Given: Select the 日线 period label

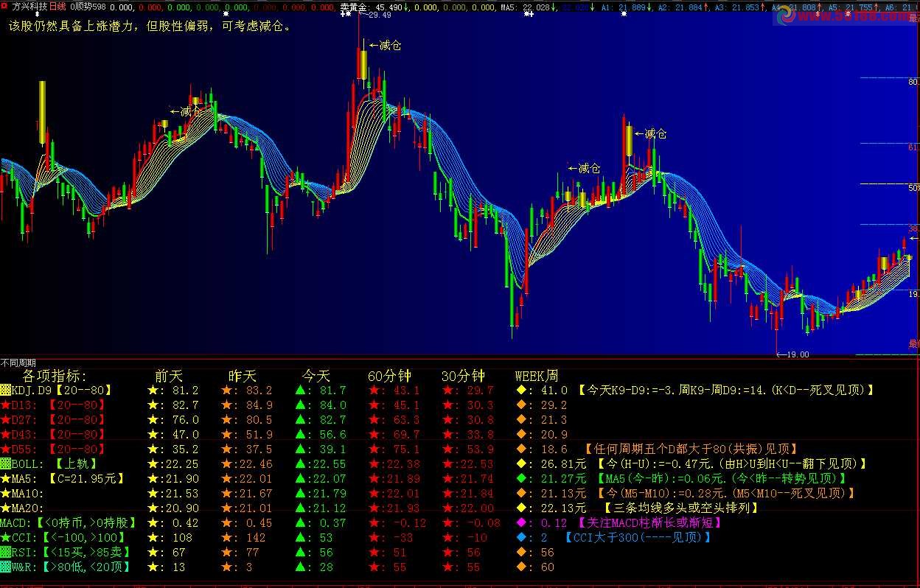Looking at the screenshot, I should tap(57, 6).
